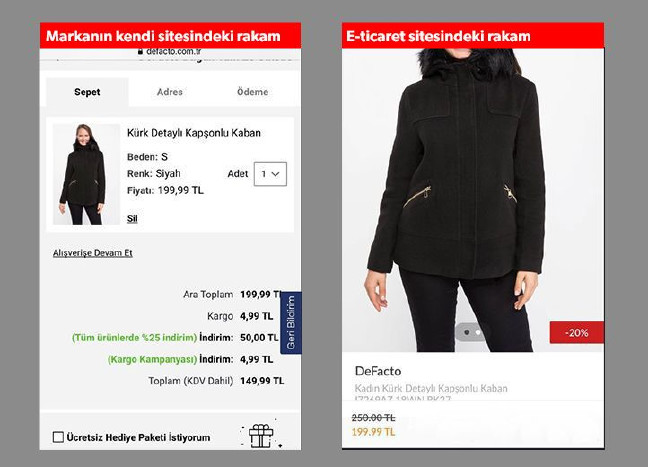Image resolution: width=648 pixels, height=467 pixels.
Task: Switch to the Adres tab
Action: pos(169,92)
